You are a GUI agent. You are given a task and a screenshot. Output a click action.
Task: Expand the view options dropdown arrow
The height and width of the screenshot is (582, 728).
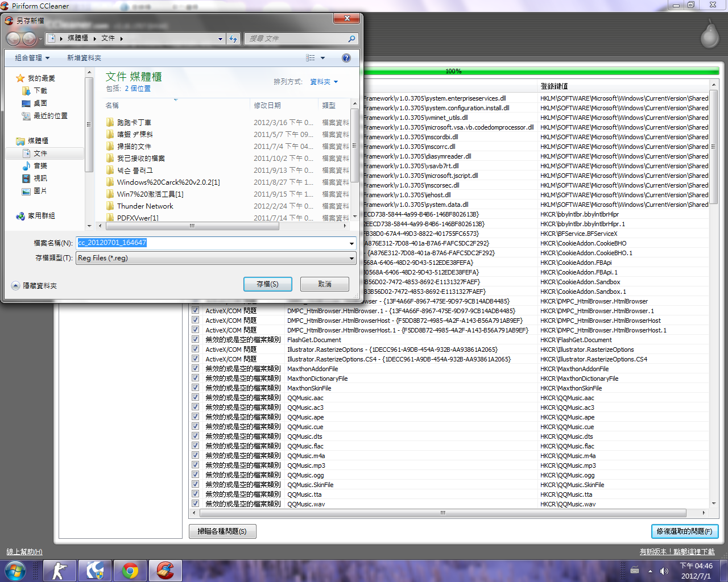point(322,58)
